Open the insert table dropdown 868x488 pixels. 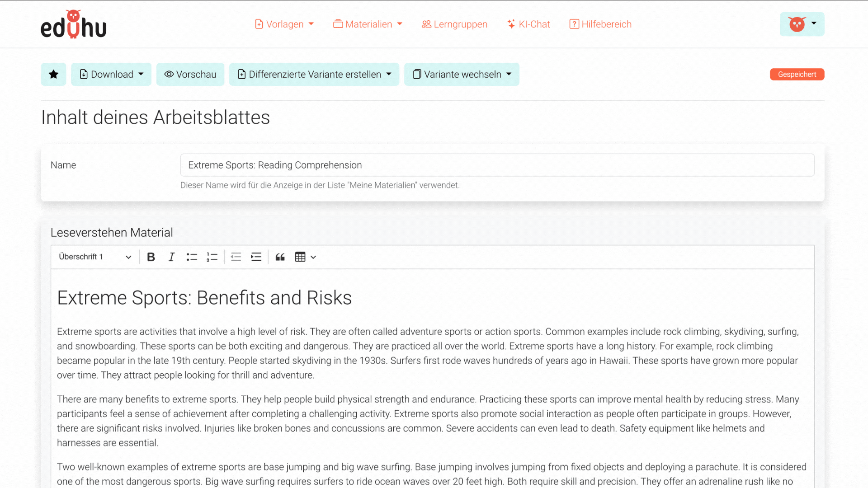point(306,257)
